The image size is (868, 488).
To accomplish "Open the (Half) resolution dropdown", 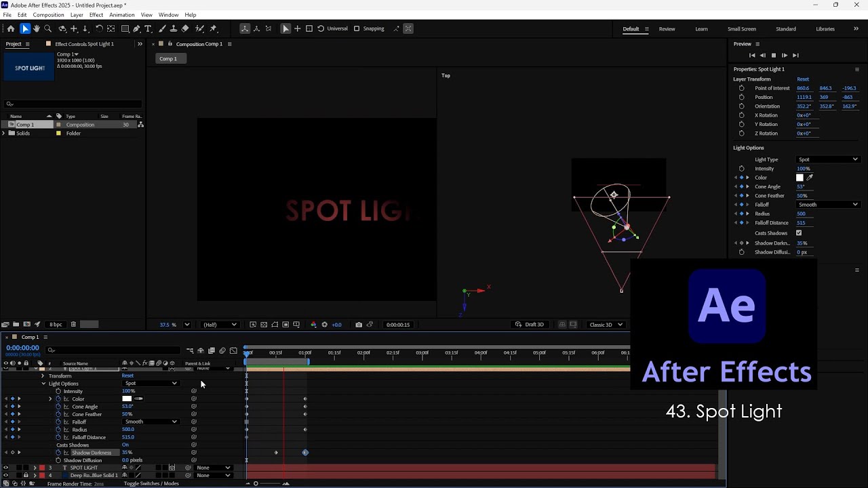I will [x=220, y=325].
